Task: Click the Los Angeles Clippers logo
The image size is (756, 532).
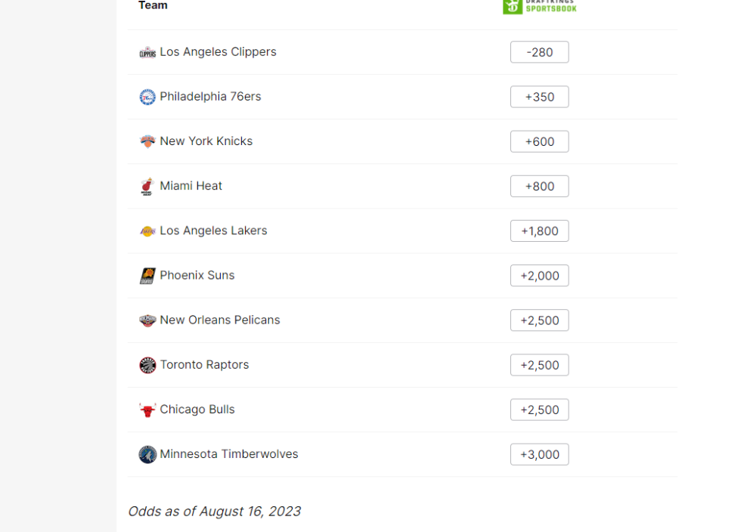Action: coord(147,53)
